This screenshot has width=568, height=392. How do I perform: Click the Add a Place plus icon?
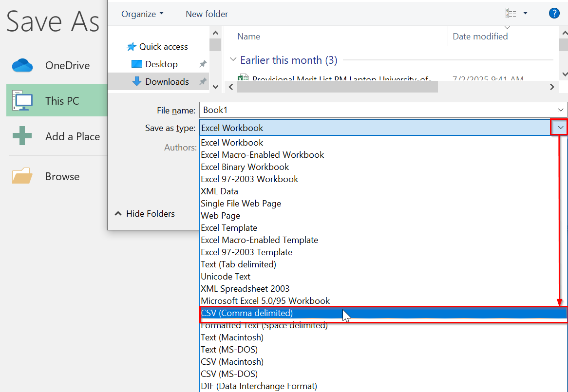22,136
